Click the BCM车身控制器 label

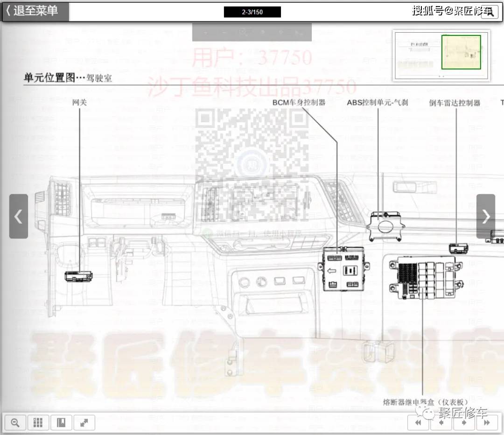click(299, 102)
